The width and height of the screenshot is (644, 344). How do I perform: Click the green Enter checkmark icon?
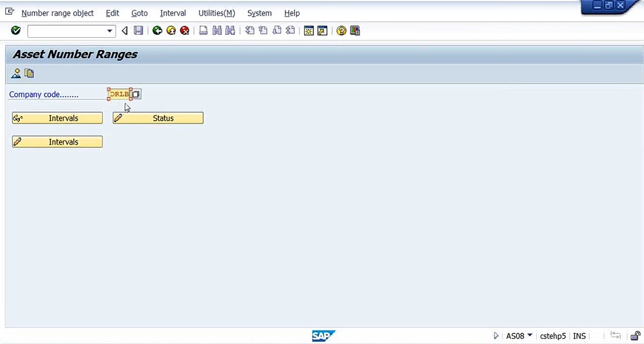click(x=16, y=31)
